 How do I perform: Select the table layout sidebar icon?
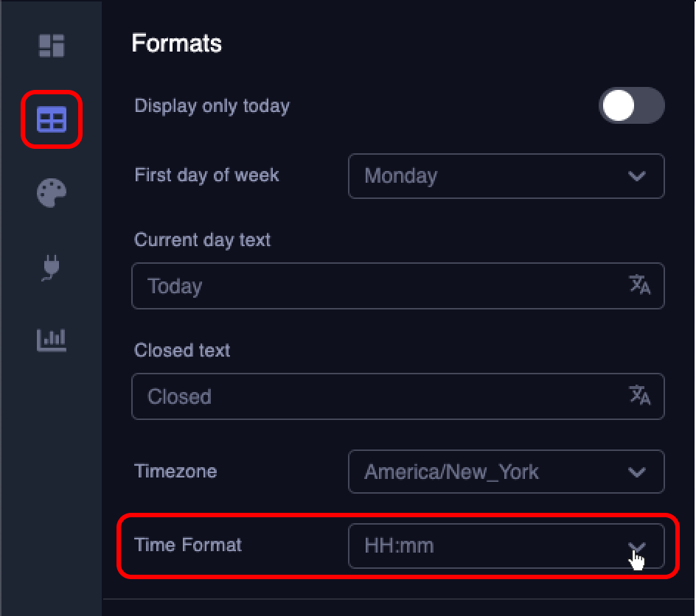(x=52, y=119)
